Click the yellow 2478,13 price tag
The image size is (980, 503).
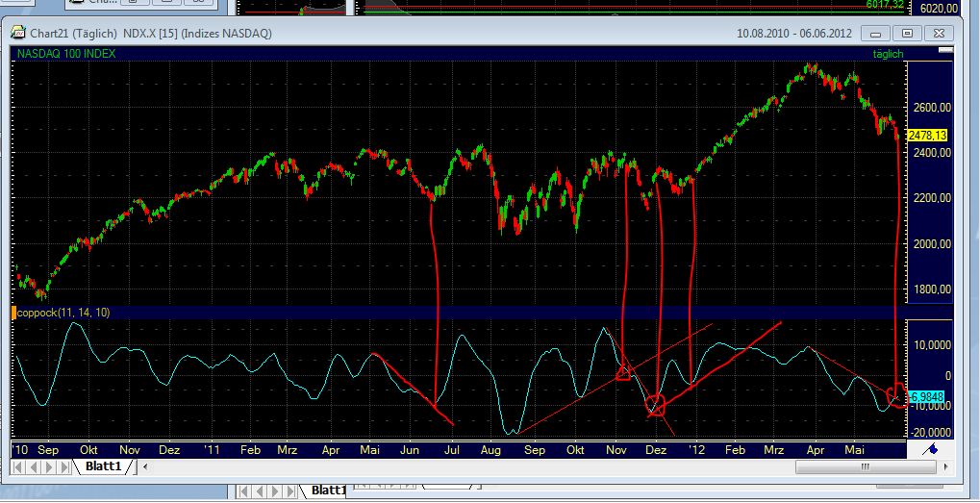tap(927, 136)
